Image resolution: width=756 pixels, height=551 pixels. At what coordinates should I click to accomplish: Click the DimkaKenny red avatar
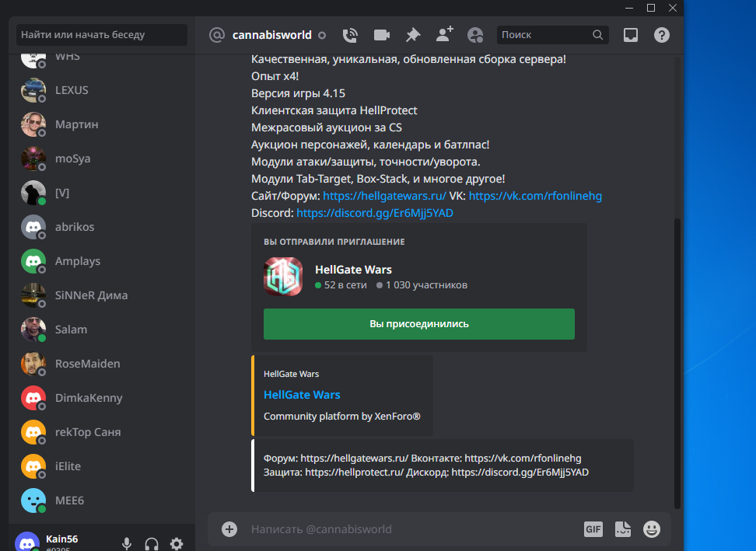point(33,398)
